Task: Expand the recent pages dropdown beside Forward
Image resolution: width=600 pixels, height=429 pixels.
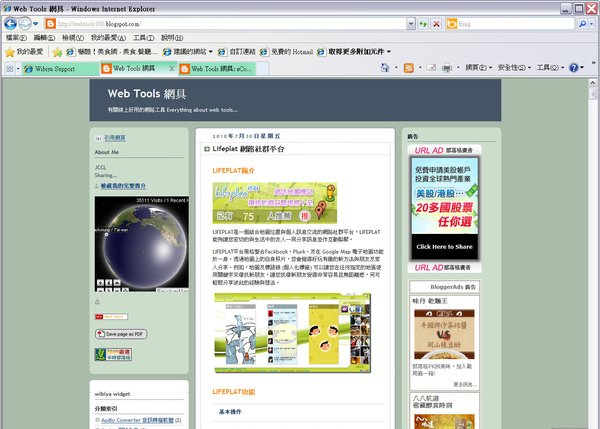Action: tap(36, 24)
